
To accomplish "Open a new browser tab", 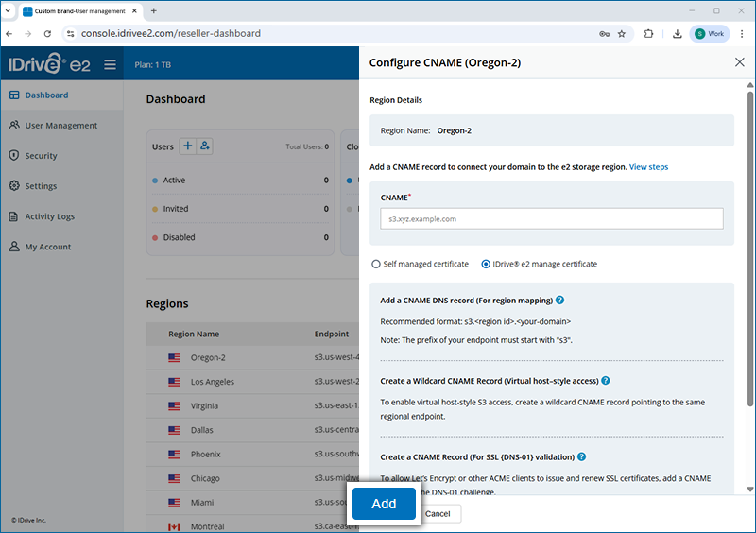I will pyautogui.click(x=154, y=10).
